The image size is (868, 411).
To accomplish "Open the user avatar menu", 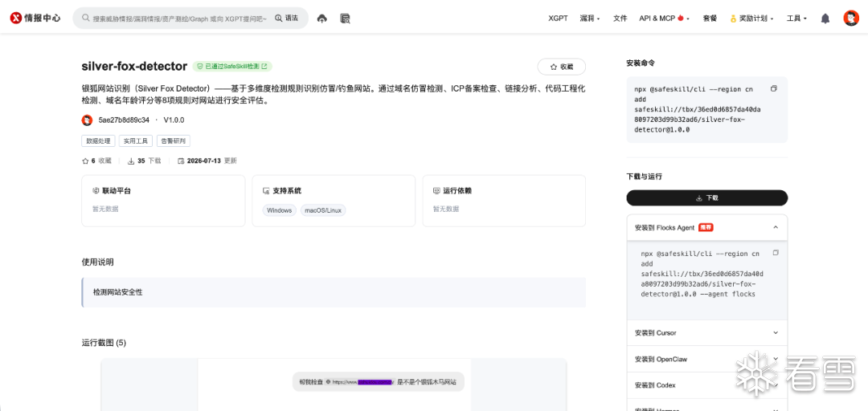I will [851, 18].
